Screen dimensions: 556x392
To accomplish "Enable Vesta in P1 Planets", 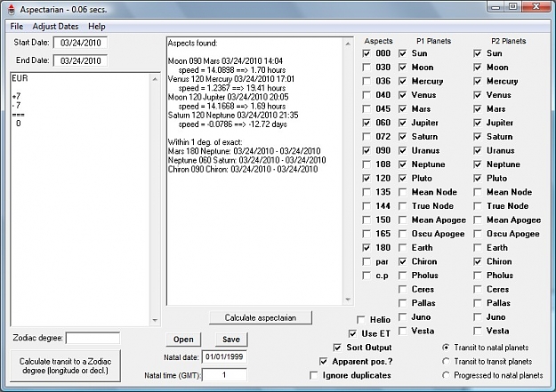I will pos(402,331).
